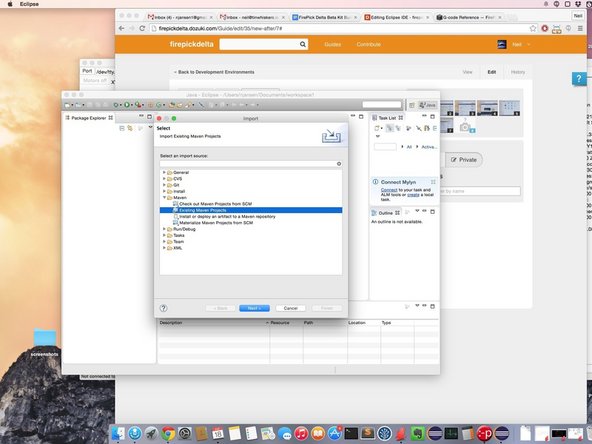Screen dimensions: 592x444
Task: Click the Connect link in Connect Mylyn
Action: coord(389,190)
